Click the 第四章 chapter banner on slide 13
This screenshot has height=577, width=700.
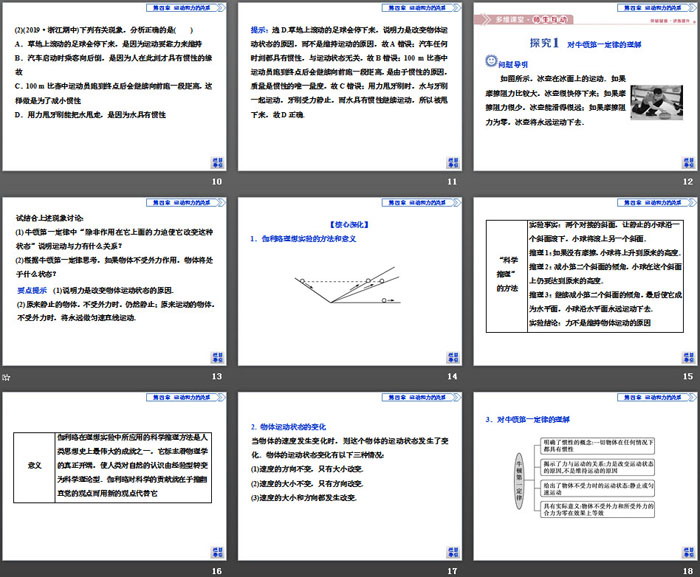point(186,202)
